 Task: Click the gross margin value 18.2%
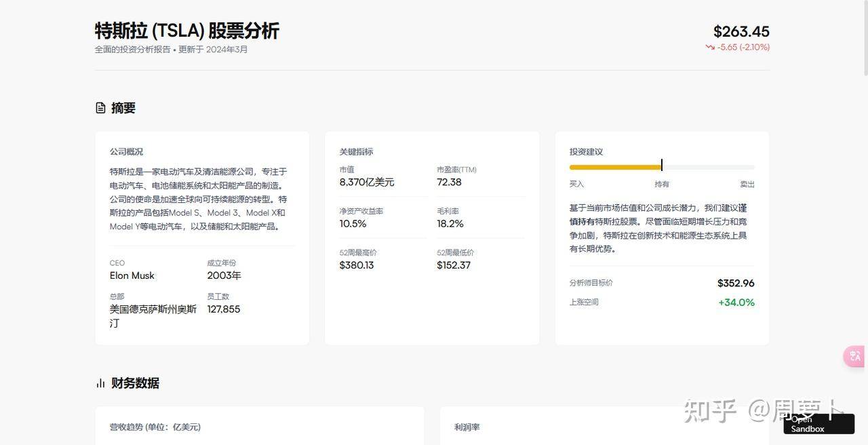[x=450, y=224]
